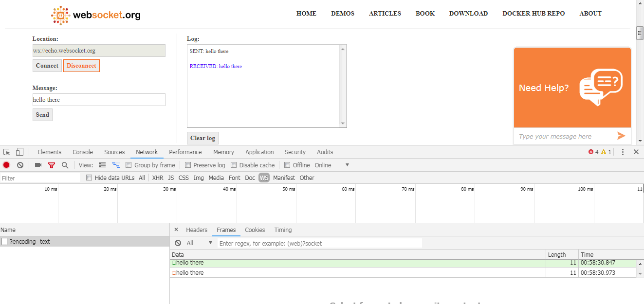
Task: Toggle the network filter funnel icon
Action: (52, 165)
